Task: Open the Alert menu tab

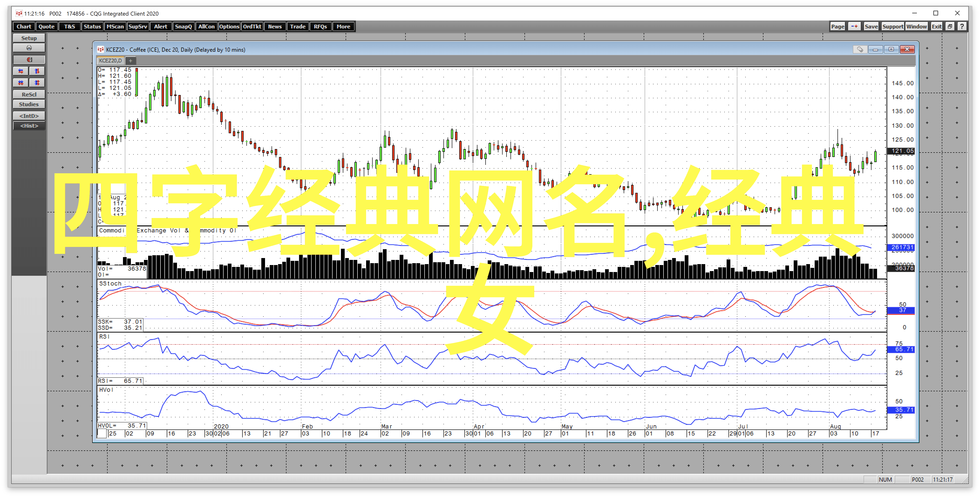Action: pyautogui.click(x=161, y=27)
